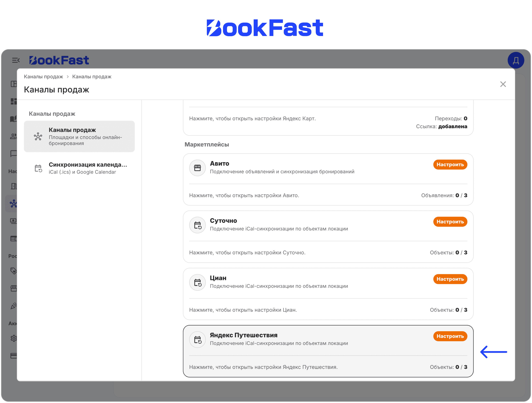Click the Настроить button for Авито
Image resolution: width=532 pixels, height=403 pixels.
pos(450,164)
